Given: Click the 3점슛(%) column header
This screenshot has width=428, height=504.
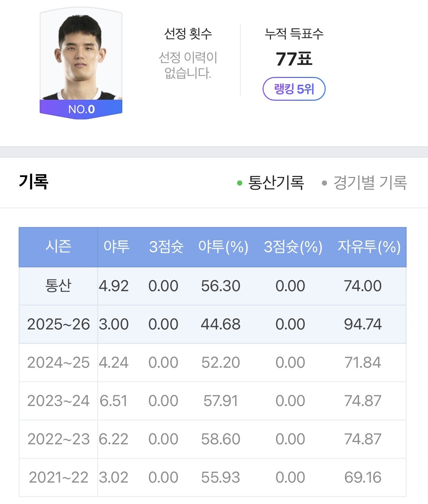Looking at the screenshot, I should coord(293,247).
